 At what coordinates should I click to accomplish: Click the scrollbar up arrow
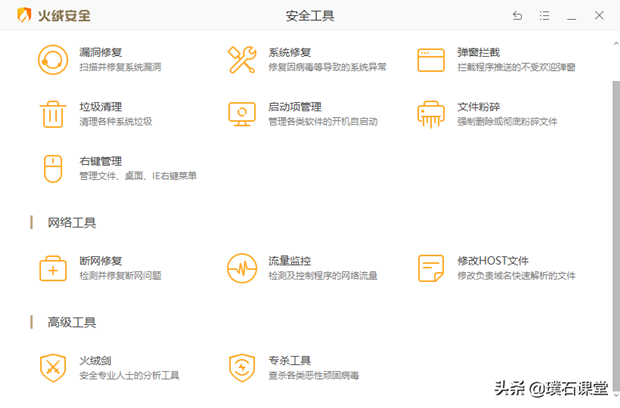616,43
